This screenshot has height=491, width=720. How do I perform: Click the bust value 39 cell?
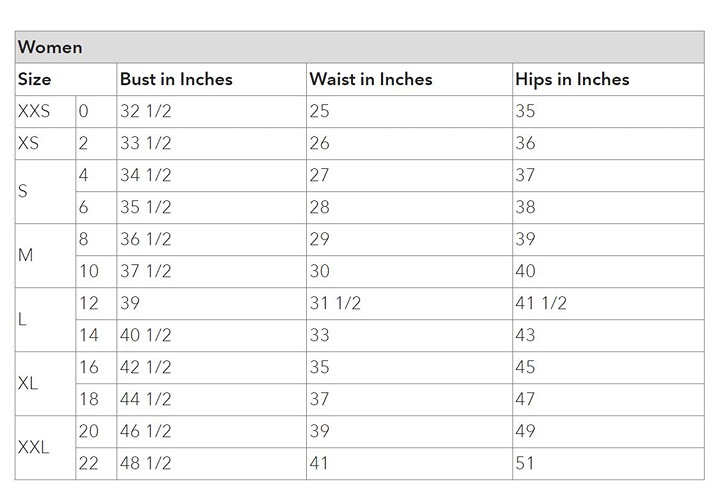pos(212,304)
